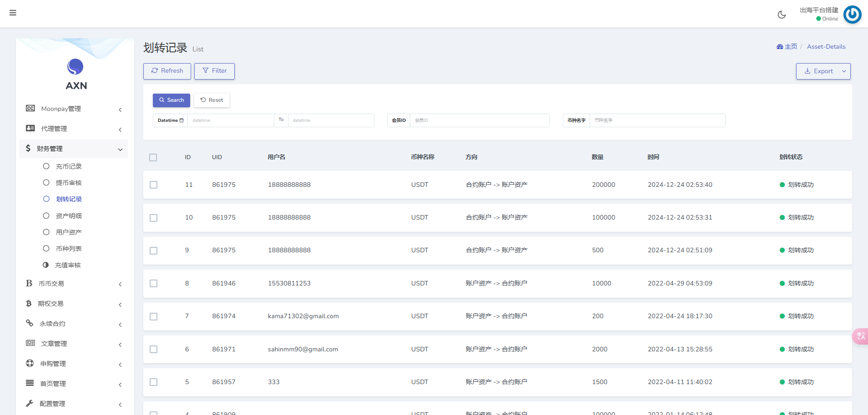Focus the 会员ID input field

pos(479,120)
